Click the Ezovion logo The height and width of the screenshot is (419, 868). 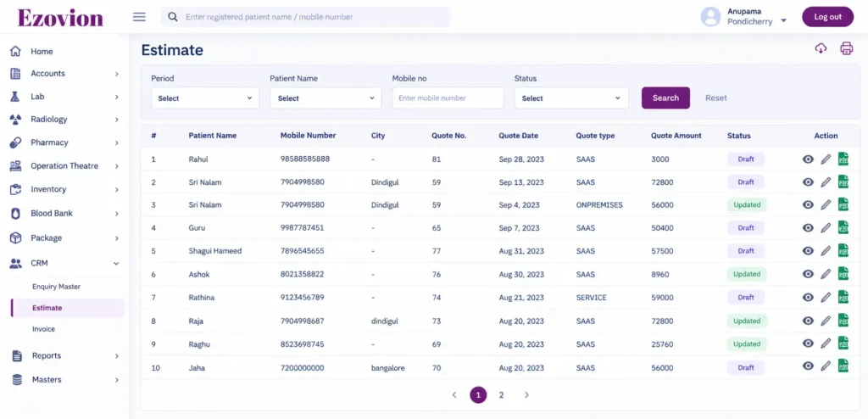tap(60, 18)
